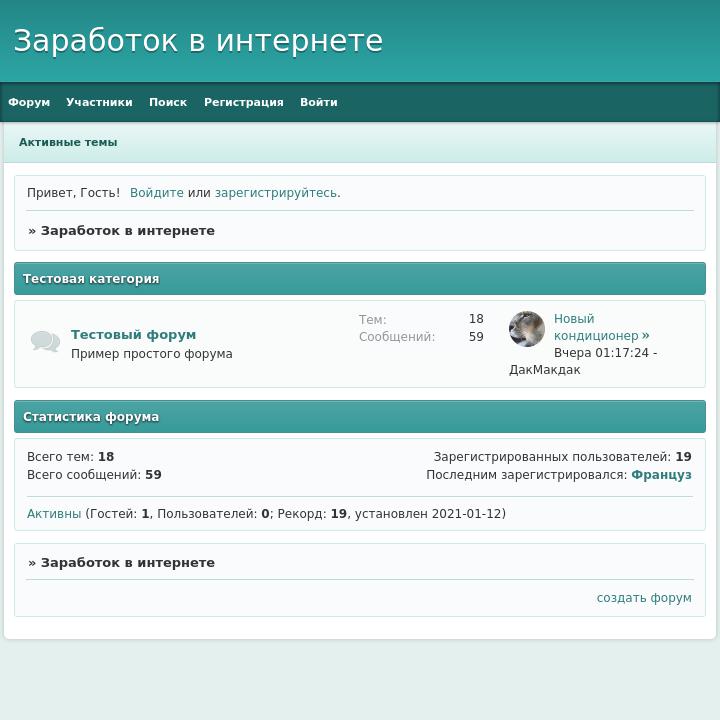Open the Форум navigation menu item
This screenshot has height=720, width=720.
[29, 102]
